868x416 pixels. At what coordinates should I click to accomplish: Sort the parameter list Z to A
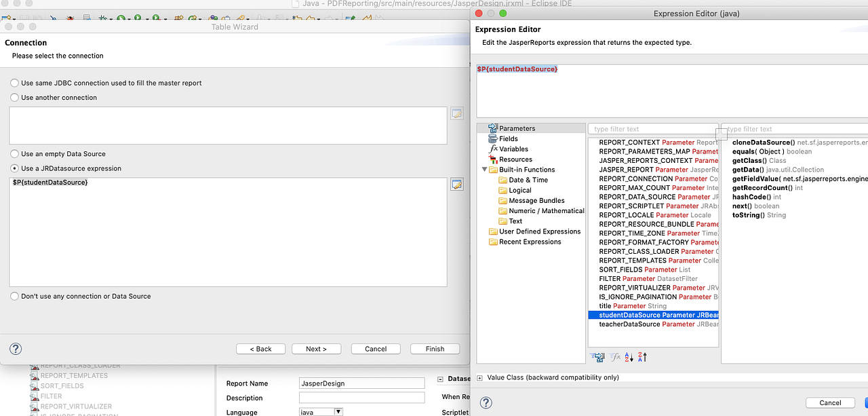click(x=643, y=356)
